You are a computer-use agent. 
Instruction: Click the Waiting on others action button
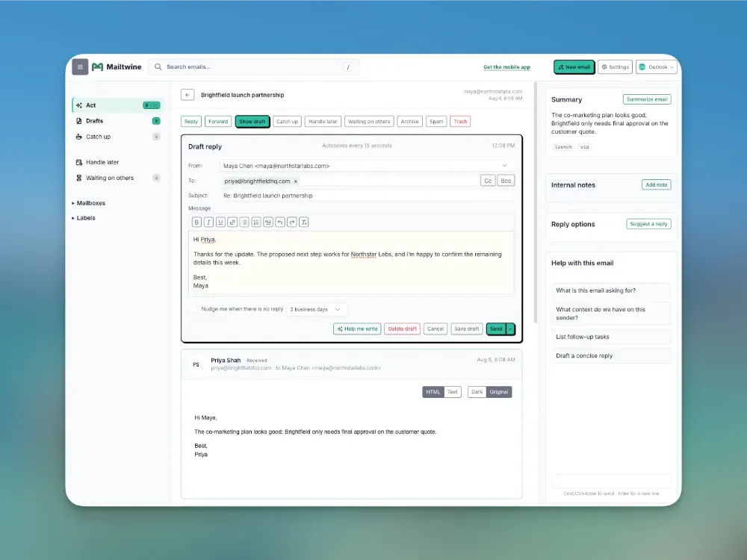369,122
